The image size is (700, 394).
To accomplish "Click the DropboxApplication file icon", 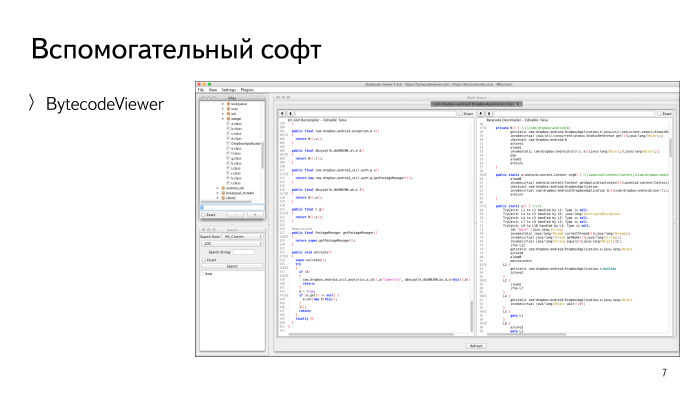I will (x=228, y=144).
